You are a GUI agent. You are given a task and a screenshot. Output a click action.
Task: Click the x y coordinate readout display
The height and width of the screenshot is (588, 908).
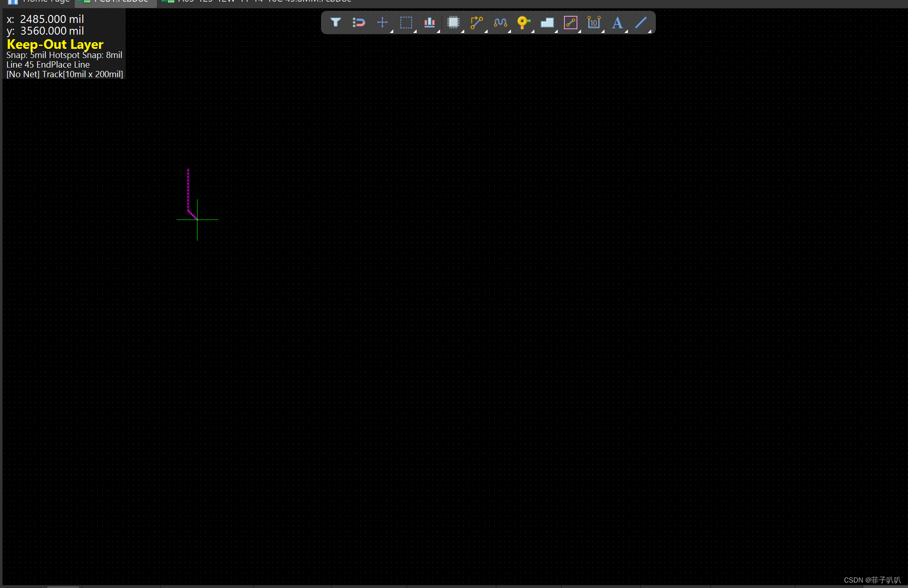[46, 25]
